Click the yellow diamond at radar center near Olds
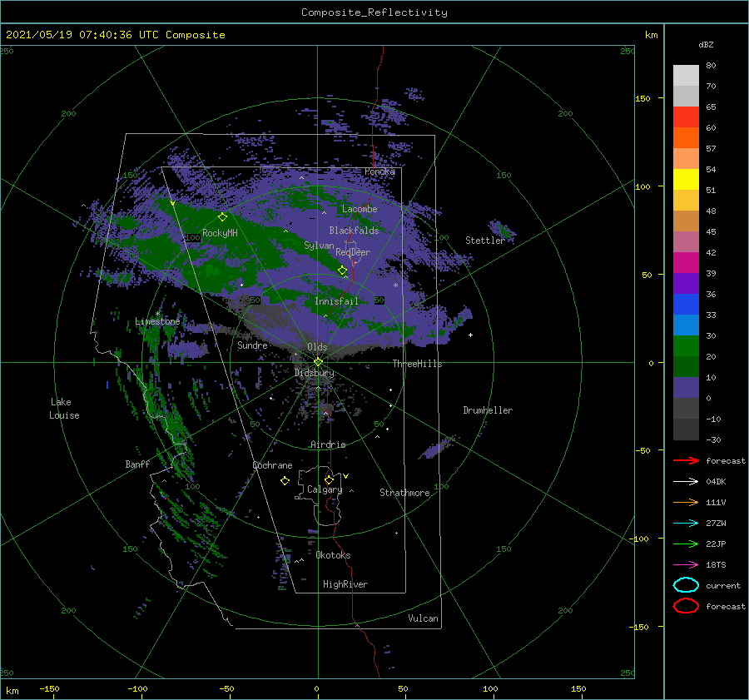Screen dimensions: 749x700 tap(318, 362)
